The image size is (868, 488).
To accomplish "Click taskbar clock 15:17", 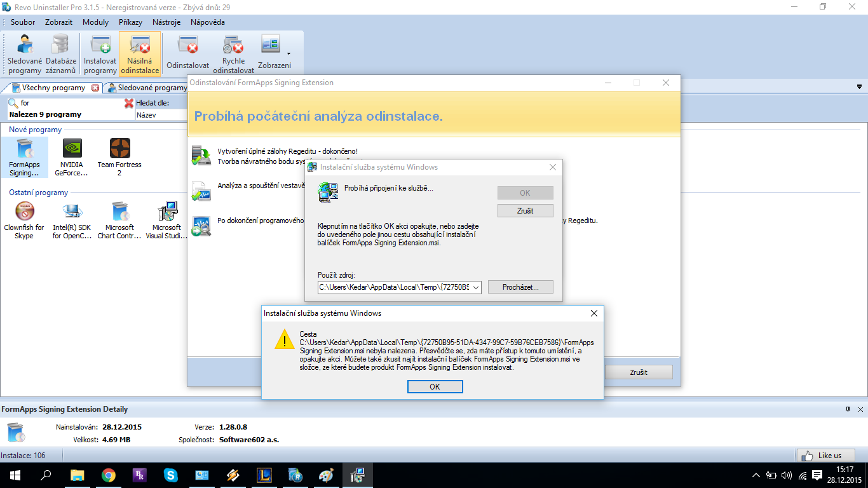I will (x=845, y=470).
